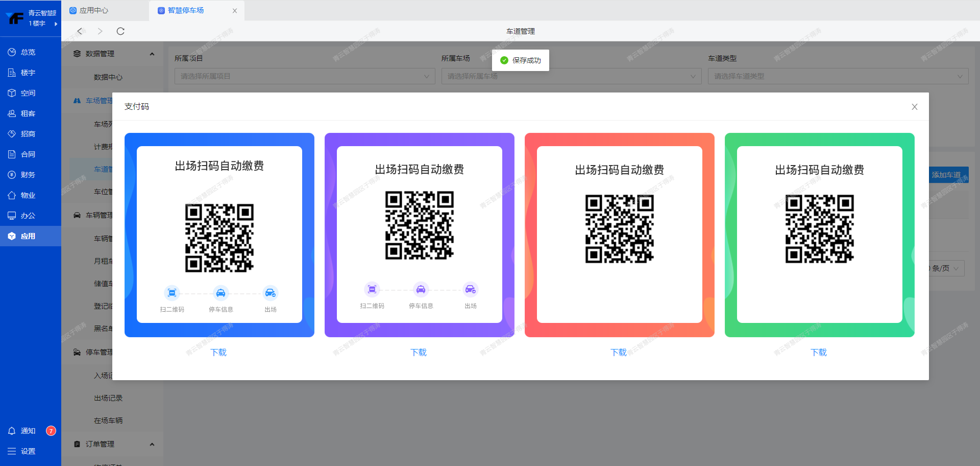Click the QR code on green card

pyautogui.click(x=819, y=228)
